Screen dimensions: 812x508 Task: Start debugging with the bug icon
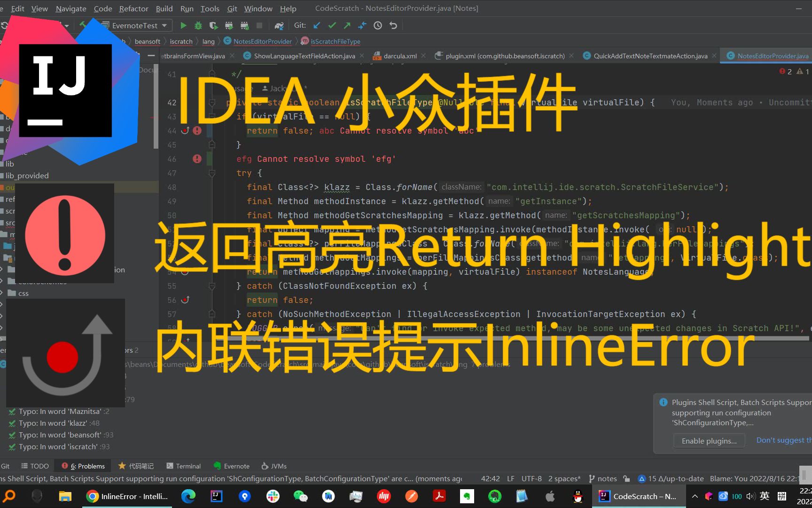tap(198, 25)
